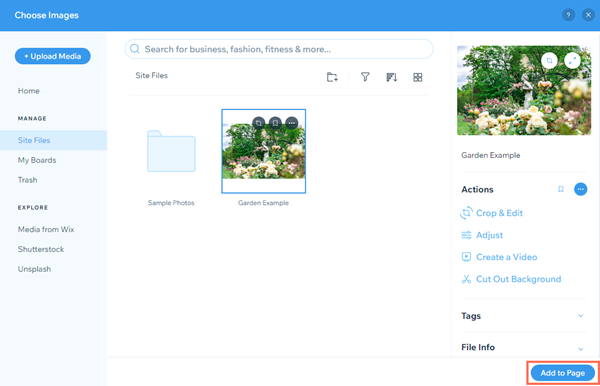The width and height of the screenshot is (600, 386).
Task: Open more options on Garden Example thumbnail
Action: tap(292, 123)
